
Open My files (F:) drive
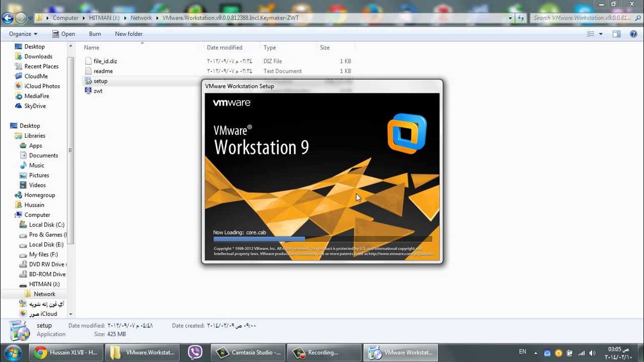(x=43, y=254)
